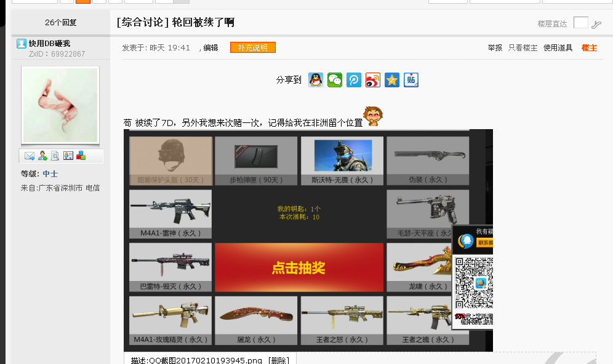This screenshot has height=364, width=613.
Task: Click the highlighted orange page button
Action: [x=83, y=2]
